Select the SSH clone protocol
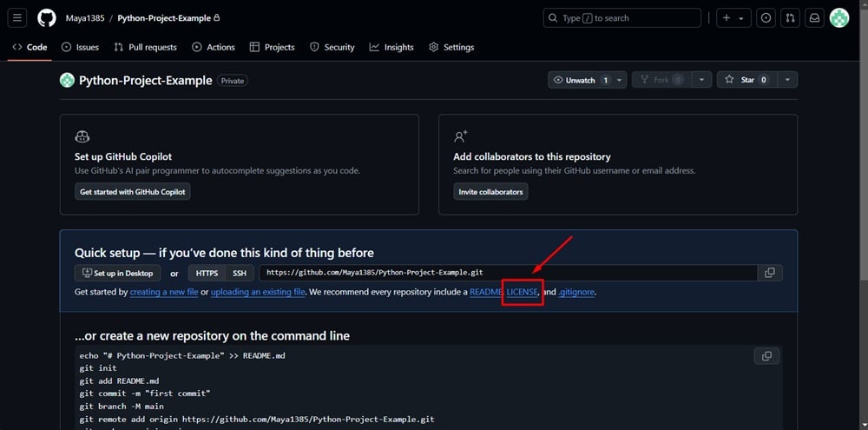The width and height of the screenshot is (868, 430). point(240,273)
